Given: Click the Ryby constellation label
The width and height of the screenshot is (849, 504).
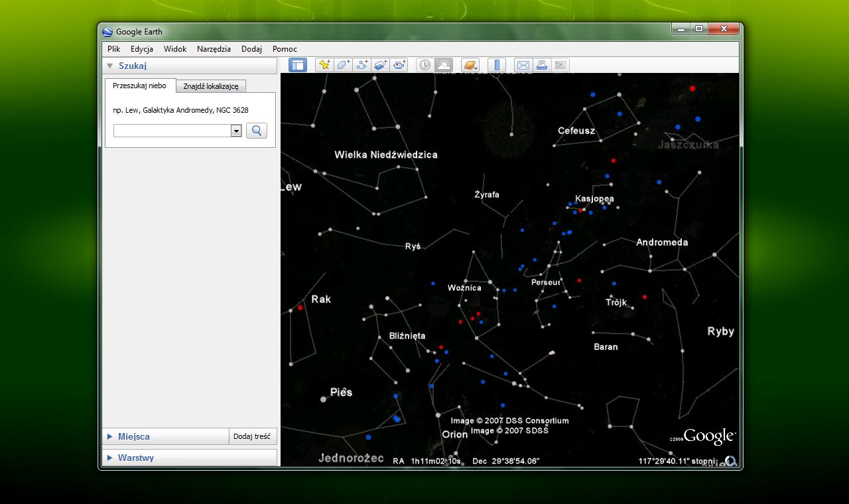Looking at the screenshot, I should point(721,332).
